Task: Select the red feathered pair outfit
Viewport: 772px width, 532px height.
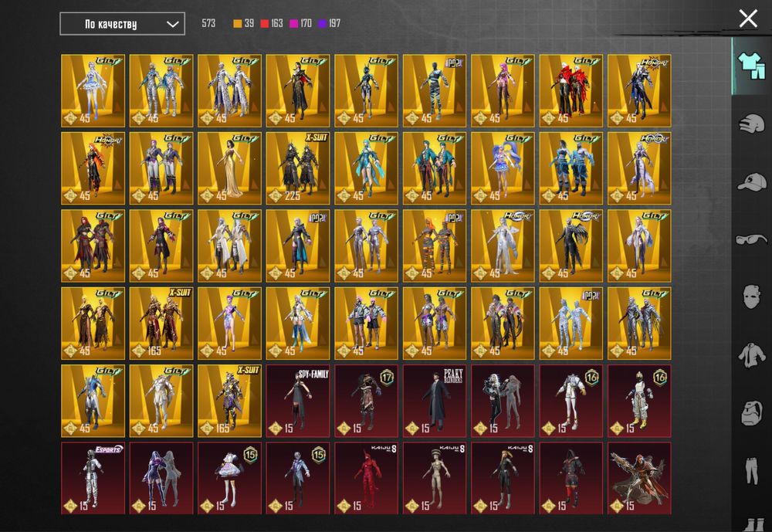Action: [571, 90]
